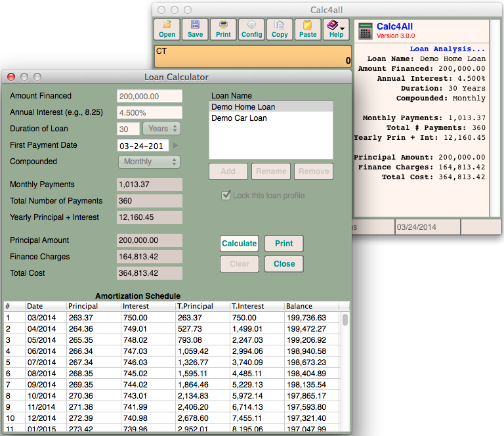Click the Print button beside Calculate
504x436 pixels.
(x=284, y=243)
